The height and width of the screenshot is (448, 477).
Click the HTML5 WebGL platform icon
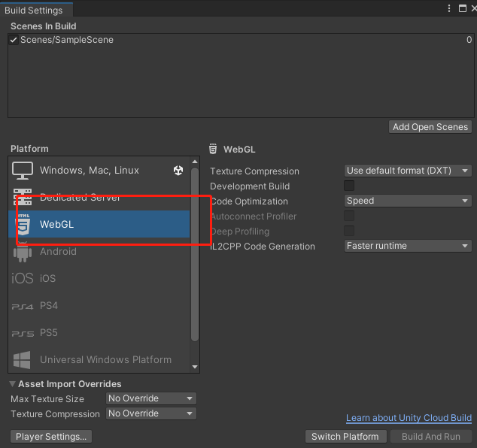pos(23,224)
